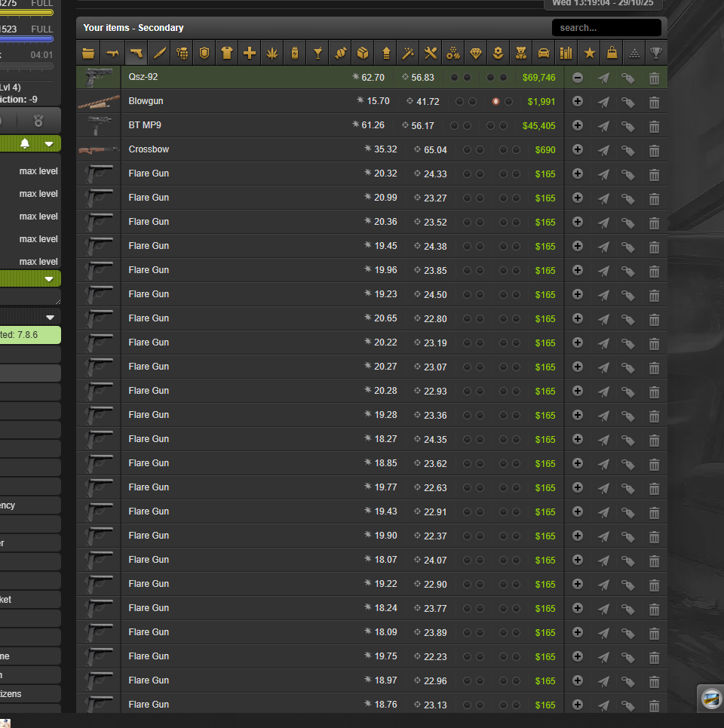Click the Blowgun red bonus indicator
The width and height of the screenshot is (724, 728).
point(495,102)
